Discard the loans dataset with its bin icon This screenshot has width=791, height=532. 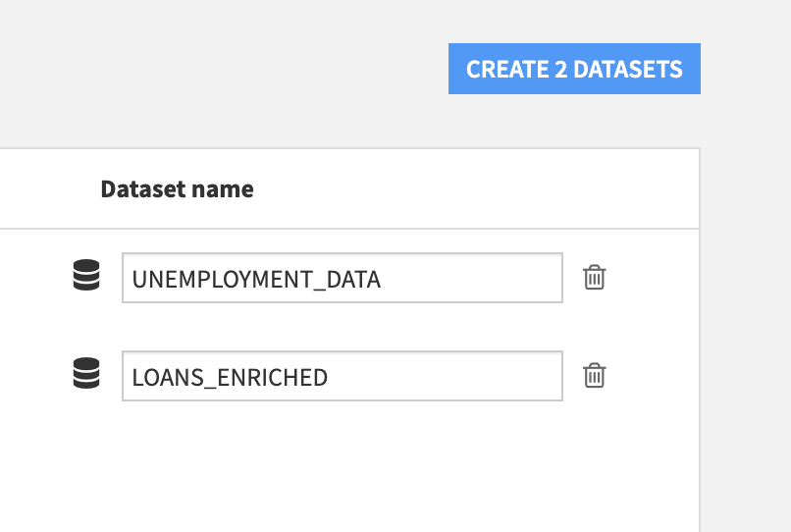click(595, 375)
